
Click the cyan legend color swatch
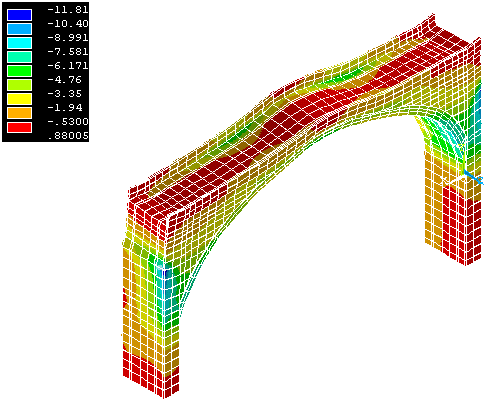click(x=19, y=43)
